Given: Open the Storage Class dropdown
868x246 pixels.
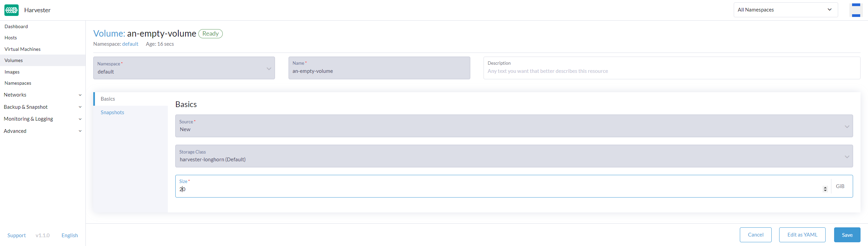Looking at the screenshot, I should point(514,156).
